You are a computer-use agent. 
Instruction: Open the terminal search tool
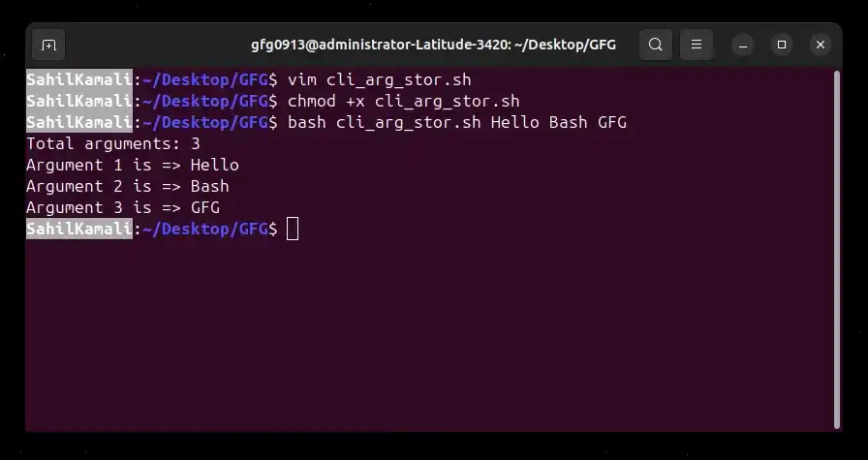656,45
